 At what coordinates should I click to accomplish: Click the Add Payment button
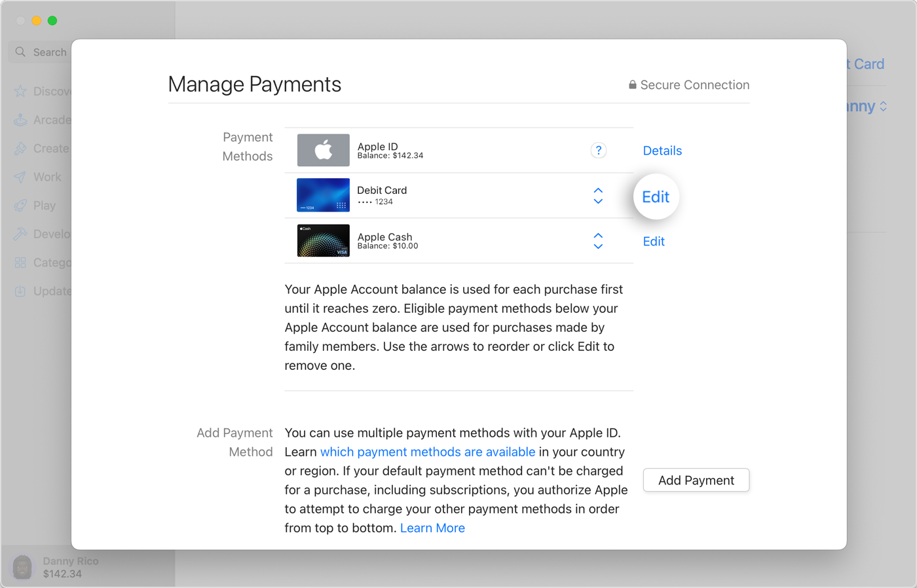[696, 480]
